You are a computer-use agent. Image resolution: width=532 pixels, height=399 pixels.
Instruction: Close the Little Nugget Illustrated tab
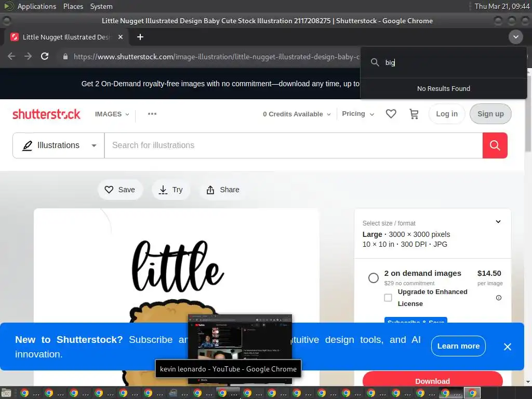click(121, 37)
